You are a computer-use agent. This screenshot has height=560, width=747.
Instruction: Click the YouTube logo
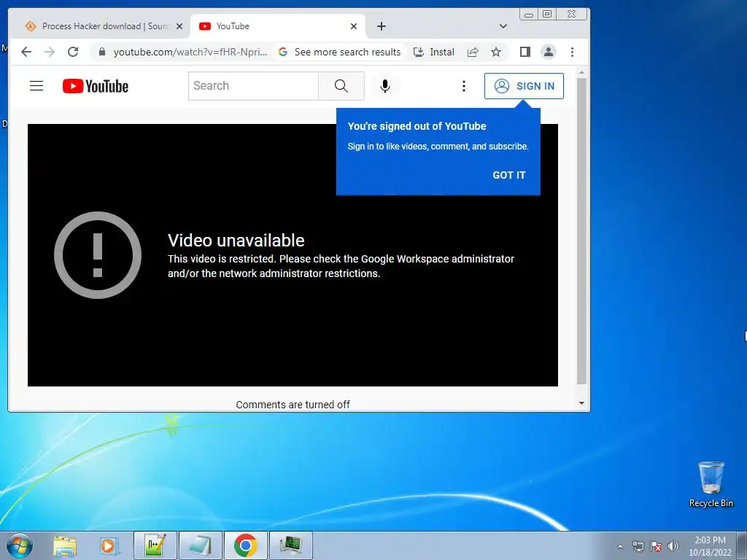point(96,86)
